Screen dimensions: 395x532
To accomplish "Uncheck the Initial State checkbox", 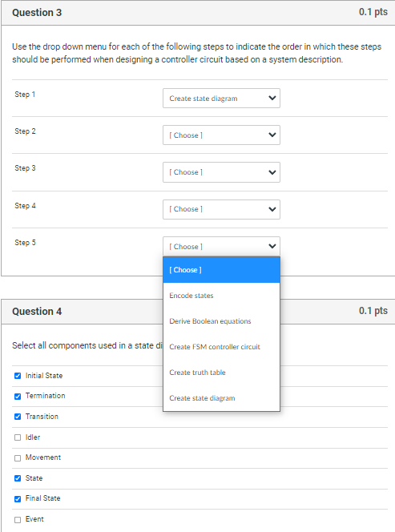I will click(18, 376).
